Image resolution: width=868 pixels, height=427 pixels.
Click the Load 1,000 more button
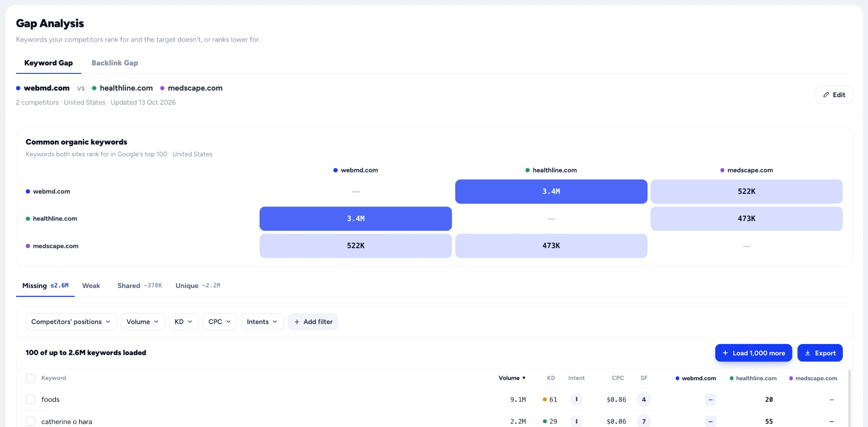point(753,353)
